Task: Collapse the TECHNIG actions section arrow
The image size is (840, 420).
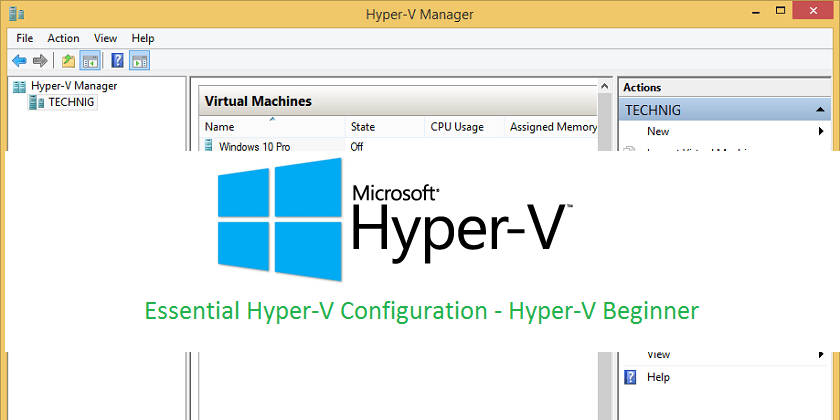Action: 820,110
